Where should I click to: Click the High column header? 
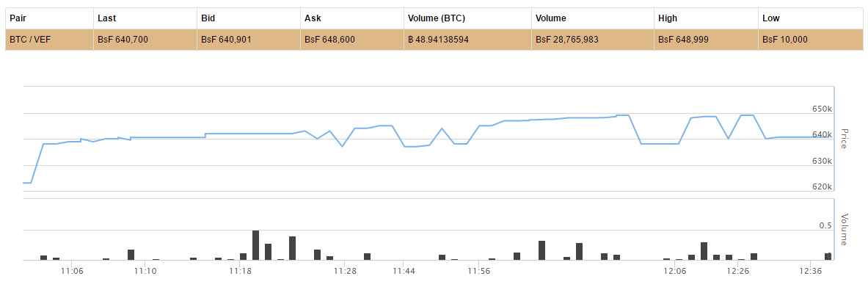point(668,18)
